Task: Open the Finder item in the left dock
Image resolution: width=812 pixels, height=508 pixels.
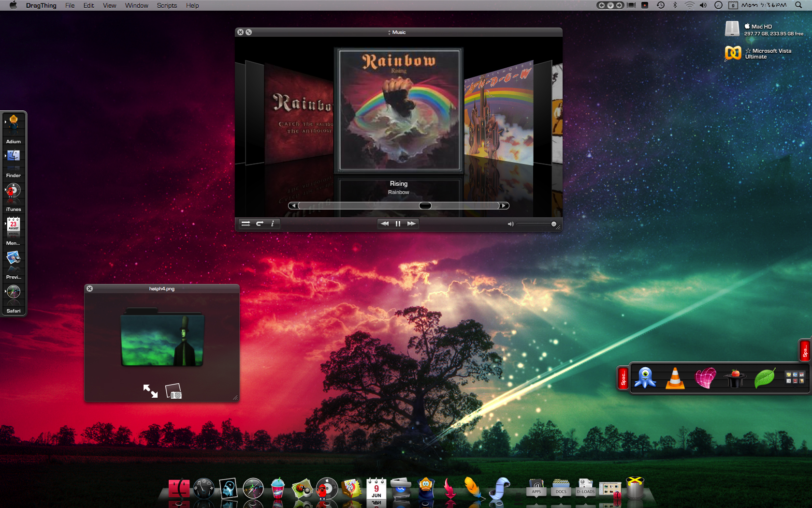Action: [x=14, y=158]
